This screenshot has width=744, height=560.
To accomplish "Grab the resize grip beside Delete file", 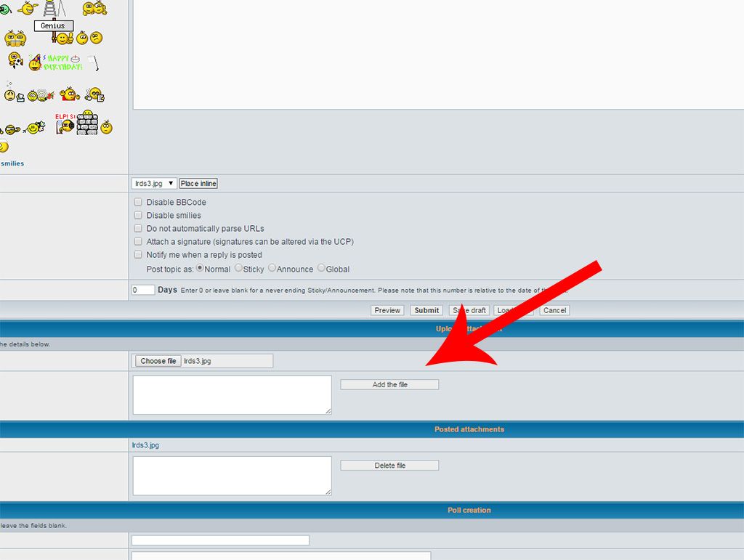I will tap(328, 492).
